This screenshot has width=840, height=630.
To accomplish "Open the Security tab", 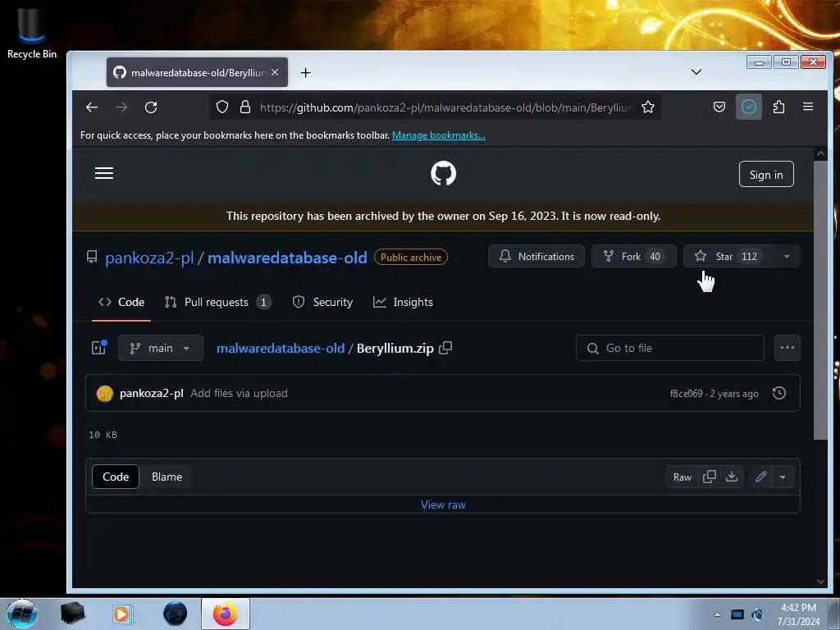I will point(322,302).
